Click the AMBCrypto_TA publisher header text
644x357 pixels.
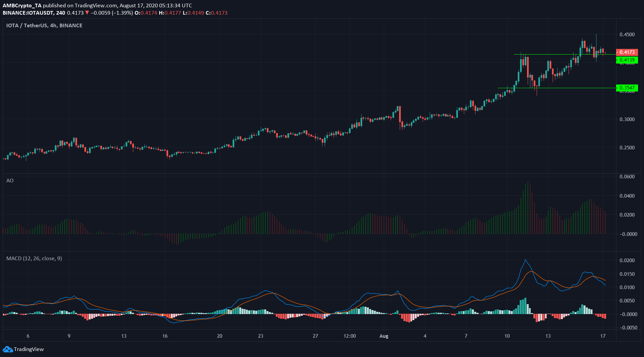pyautogui.click(x=22, y=5)
